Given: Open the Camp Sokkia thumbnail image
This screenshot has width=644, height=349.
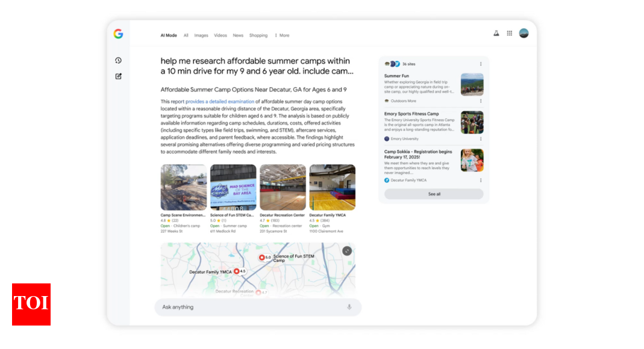Looking at the screenshot, I should pyautogui.click(x=472, y=160).
